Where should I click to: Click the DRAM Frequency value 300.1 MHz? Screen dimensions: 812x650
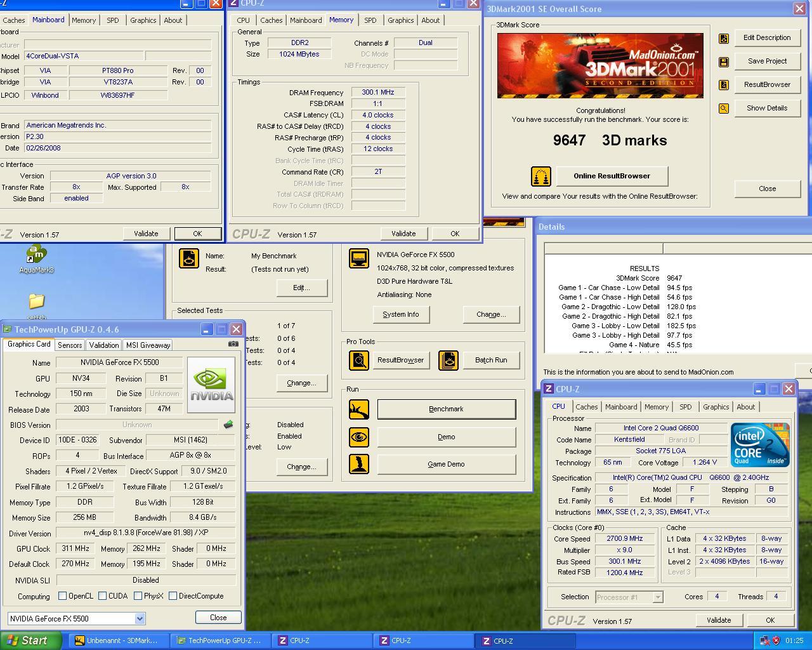pos(378,92)
